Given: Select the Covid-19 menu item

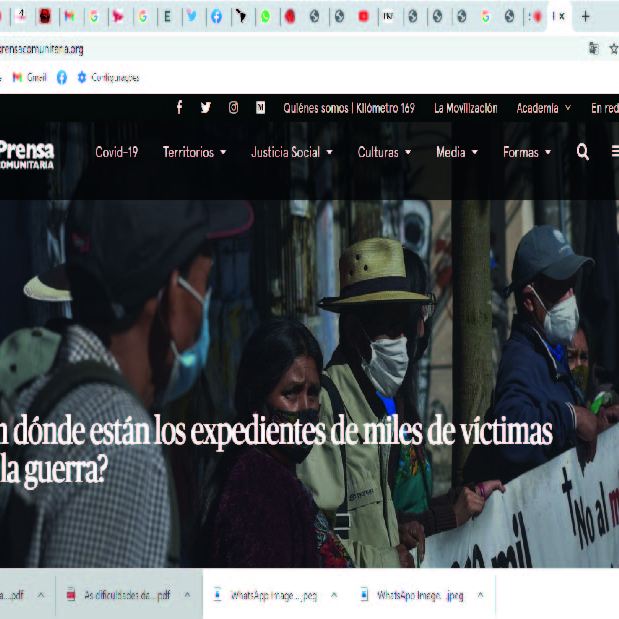Looking at the screenshot, I should [x=116, y=152].
